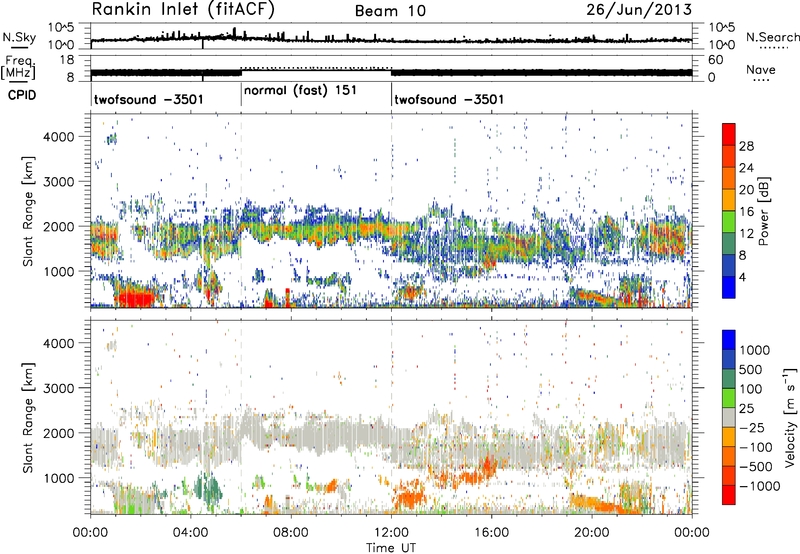
Task: Click the '3000' range tick on the velocity panel
Action: tap(58, 388)
